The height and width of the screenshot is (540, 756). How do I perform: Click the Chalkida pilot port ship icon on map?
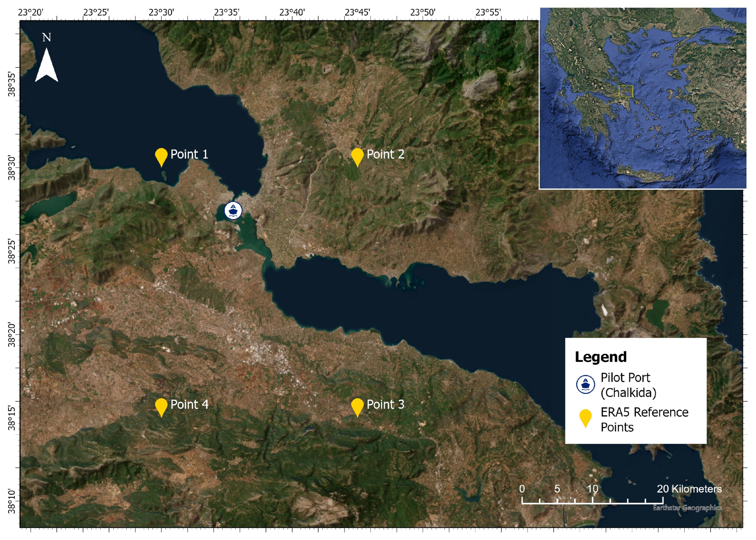click(x=233, y=211)
